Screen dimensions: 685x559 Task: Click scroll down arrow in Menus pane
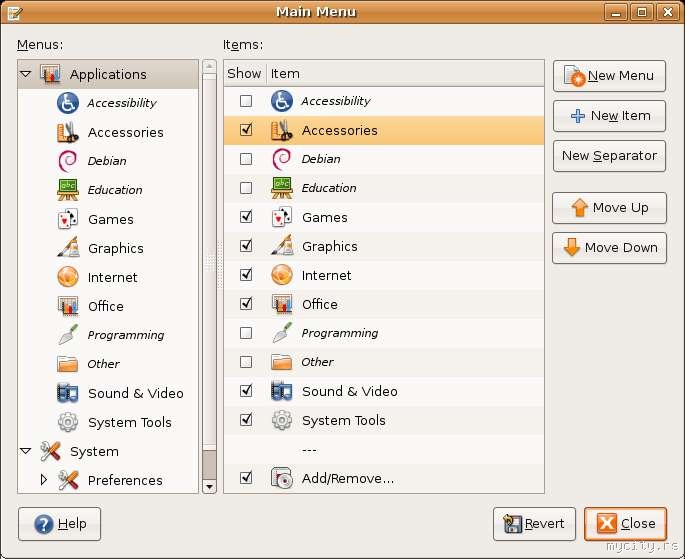point(209,487)
